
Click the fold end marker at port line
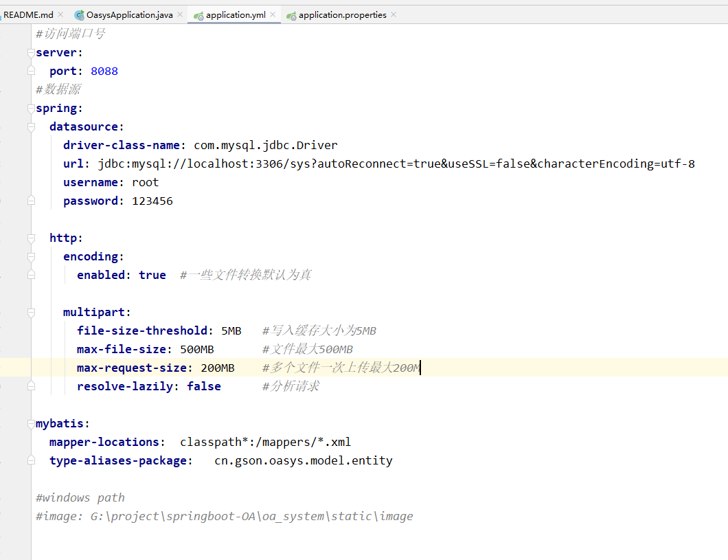click(x=31, y=71)
